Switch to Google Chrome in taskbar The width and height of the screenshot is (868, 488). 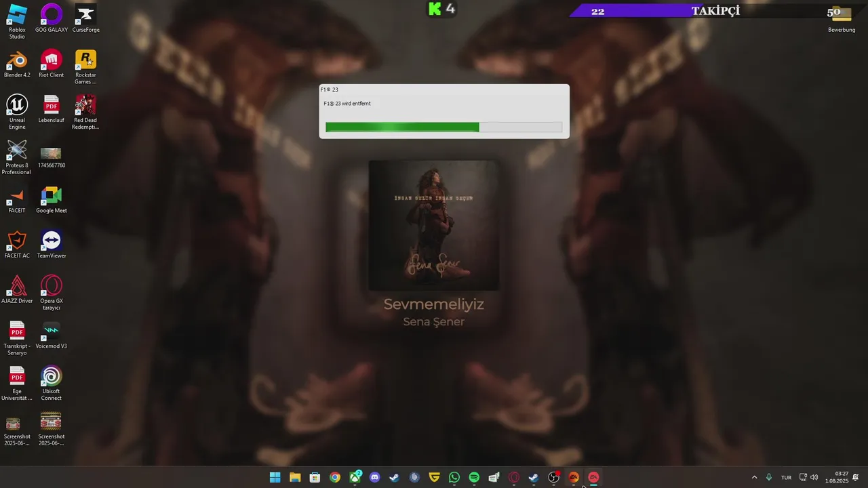point(335,477)
